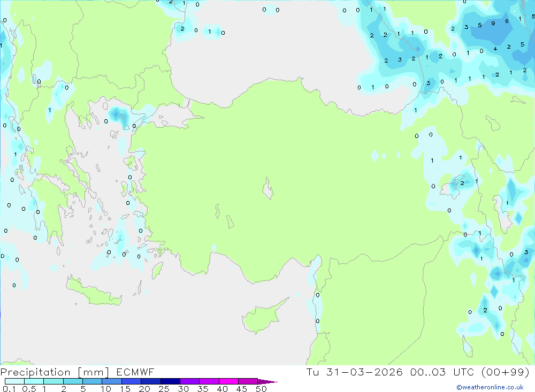Click the "[mm]" unit label

point(94,372)
